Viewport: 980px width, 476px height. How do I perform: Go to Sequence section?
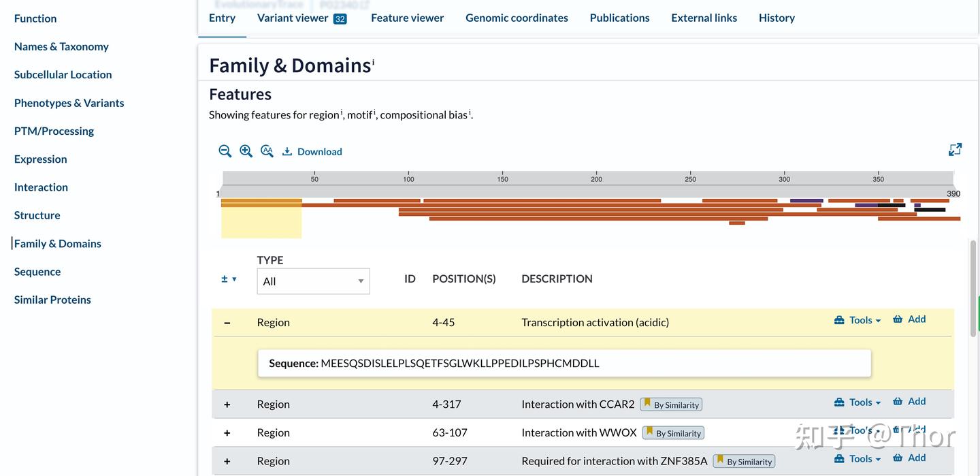point(37,271)
